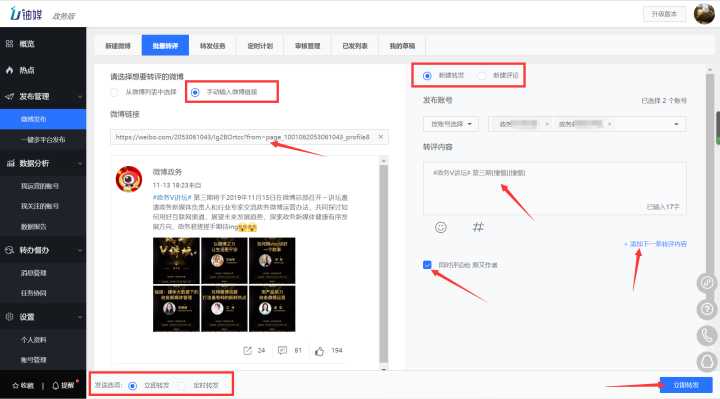Click the 微博政务 account avatar
Image resolution: width=720 pixels, height=399 pixels.
point(129,179)
